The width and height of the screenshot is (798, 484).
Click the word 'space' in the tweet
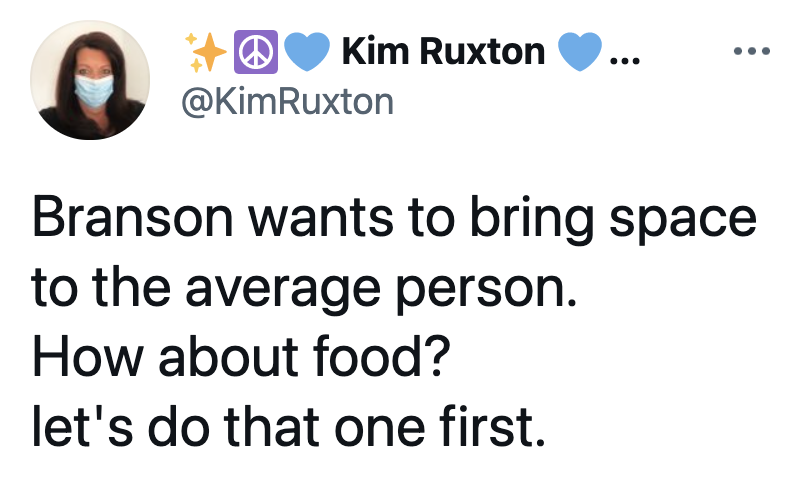tap(683, 222)
